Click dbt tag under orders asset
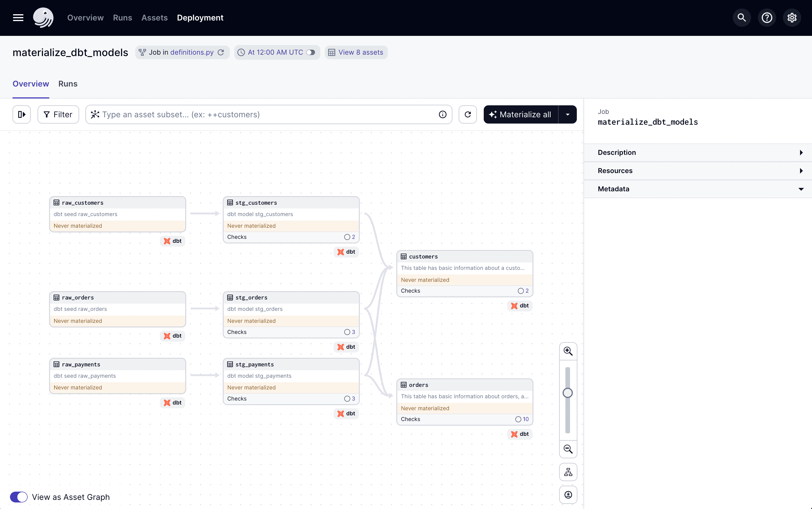 [520, 434]
